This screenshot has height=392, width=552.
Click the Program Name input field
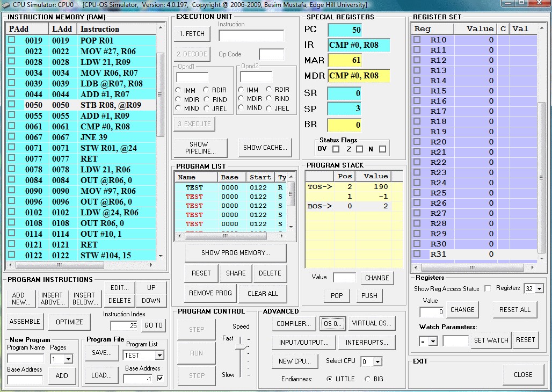25,359
